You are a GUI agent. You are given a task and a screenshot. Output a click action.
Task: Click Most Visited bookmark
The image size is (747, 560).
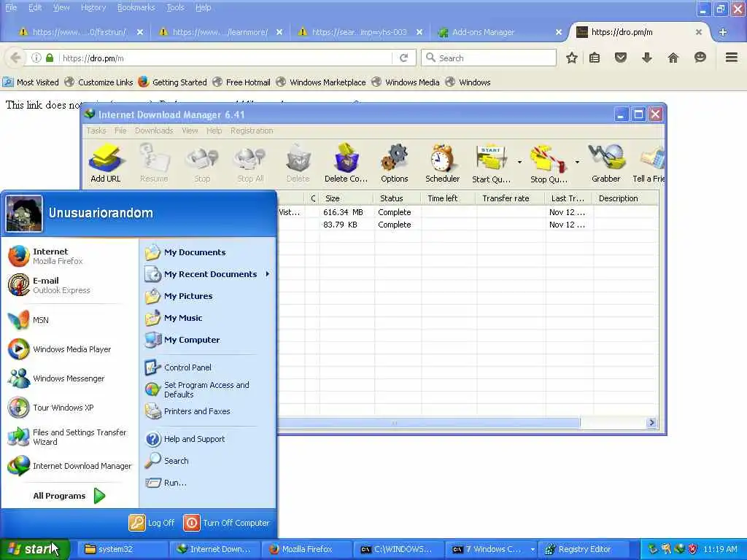31,82
